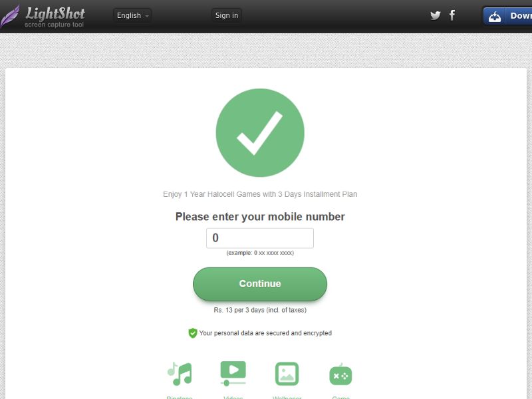Select the Wallpaper picture icon

(x=287, y=374)
